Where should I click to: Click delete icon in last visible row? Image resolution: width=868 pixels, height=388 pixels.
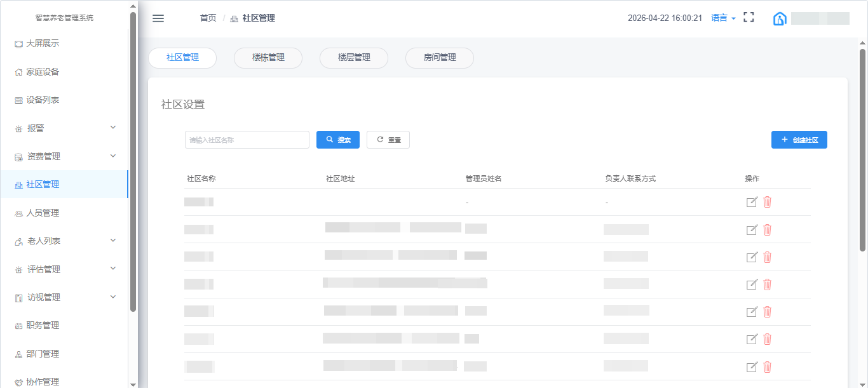coord(767,367)
